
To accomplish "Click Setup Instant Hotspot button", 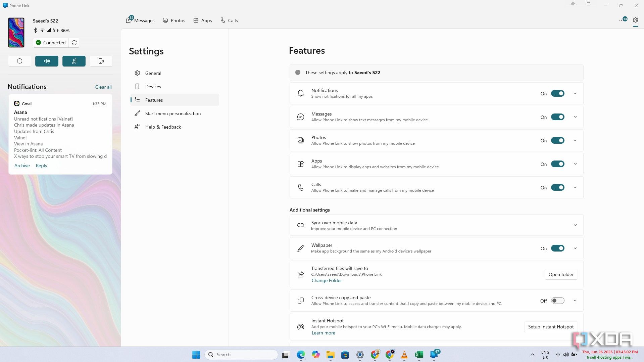I will (551, 327).
